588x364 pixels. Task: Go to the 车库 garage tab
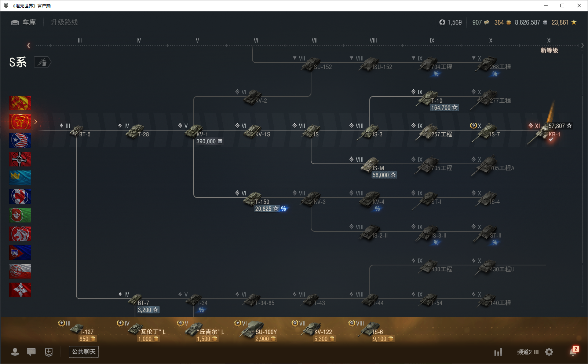tap(24, 22)
